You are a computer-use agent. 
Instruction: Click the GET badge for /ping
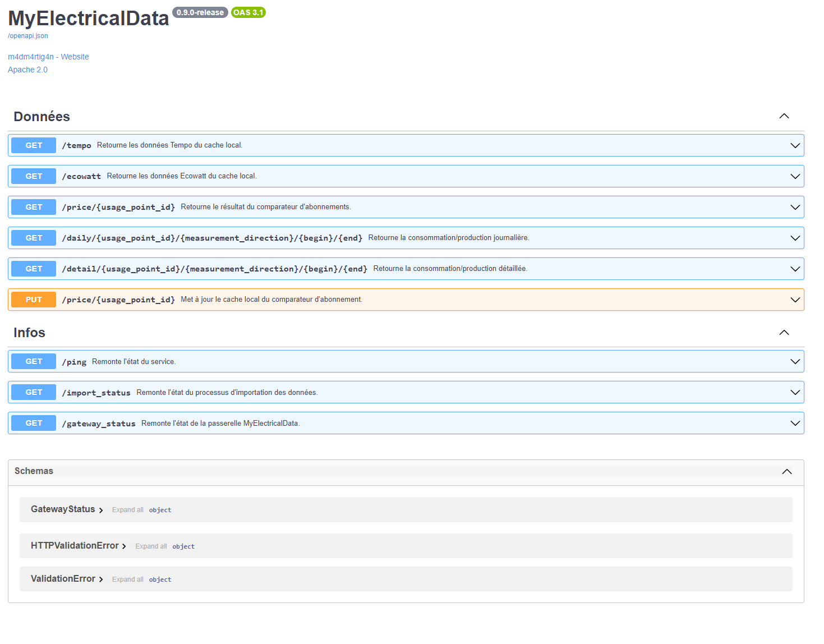tap(34, 361)
